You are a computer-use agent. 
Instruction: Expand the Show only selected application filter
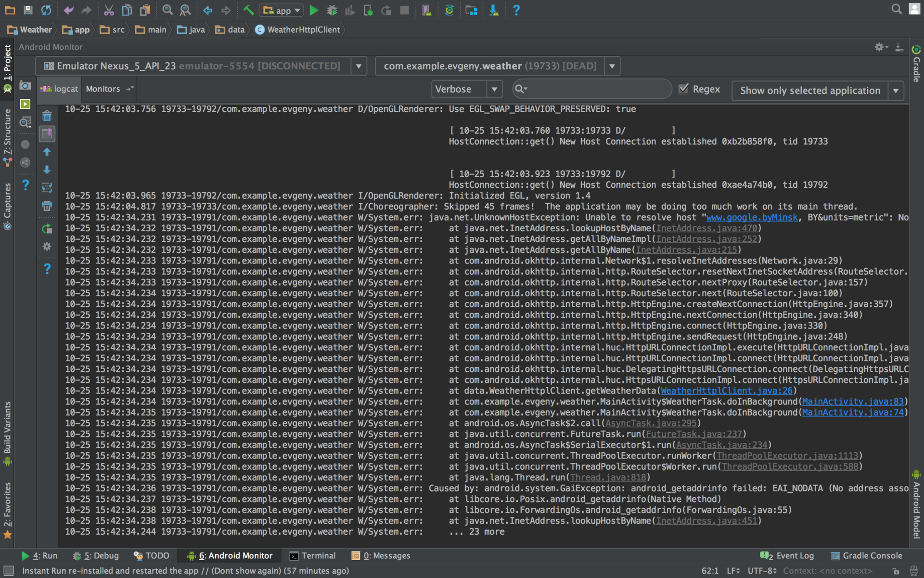[x=896, y=91]
